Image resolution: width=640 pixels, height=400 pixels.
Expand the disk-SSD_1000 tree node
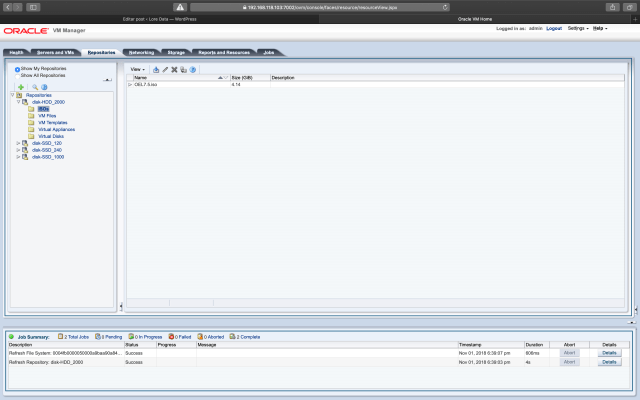(18, 157)
